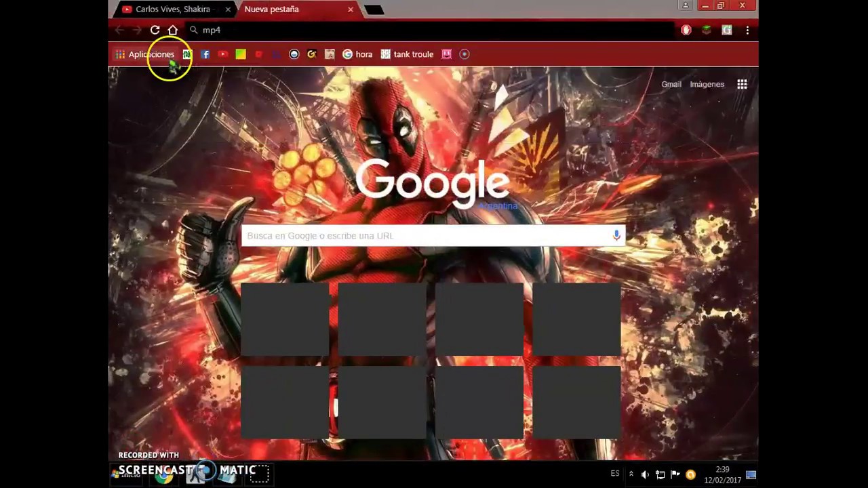
Task: Open network connection tray icon
Action: coord(660,474)
